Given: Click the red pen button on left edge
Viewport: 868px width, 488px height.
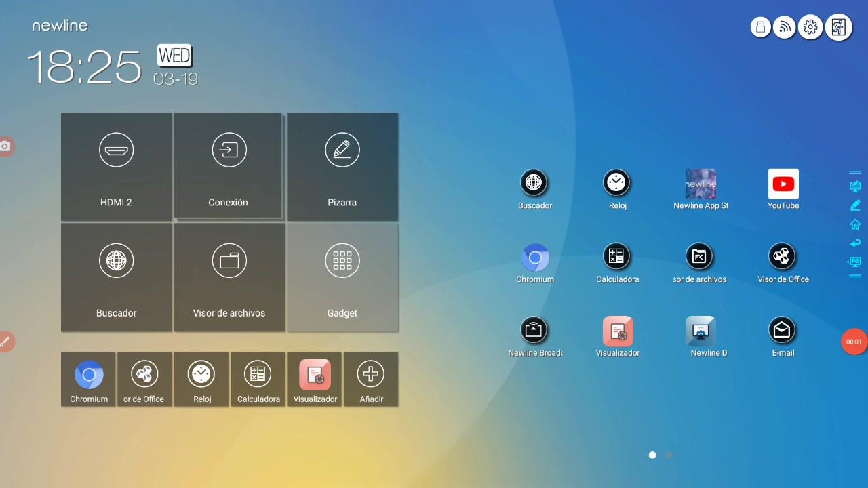Looking at the screenshot, I should coord(5,342).
